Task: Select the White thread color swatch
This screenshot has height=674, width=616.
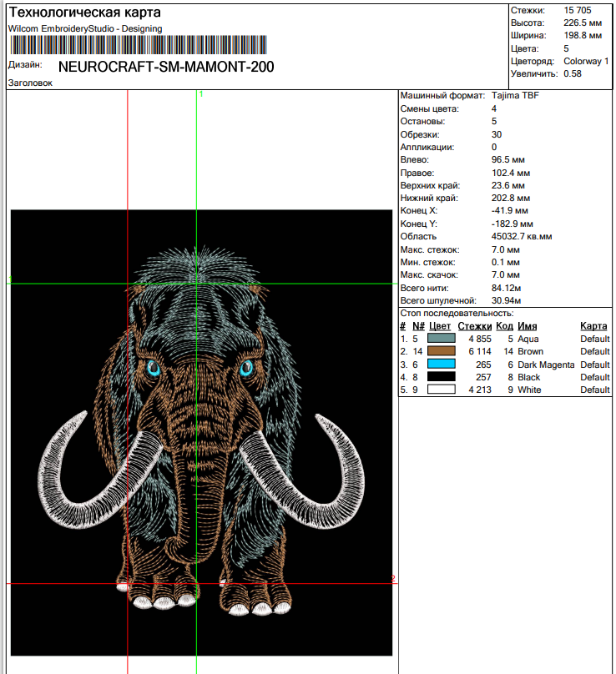Action: (x=442, y=390)
